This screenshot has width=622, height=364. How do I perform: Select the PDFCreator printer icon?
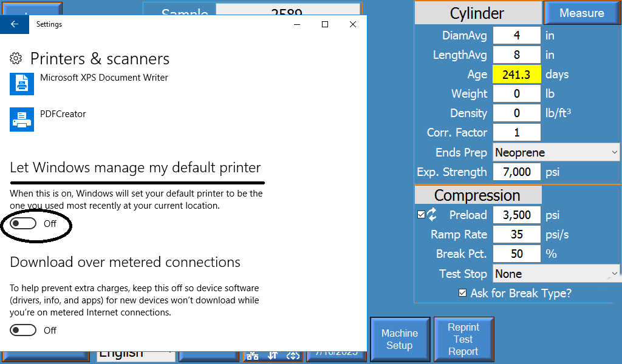[22, 120]
